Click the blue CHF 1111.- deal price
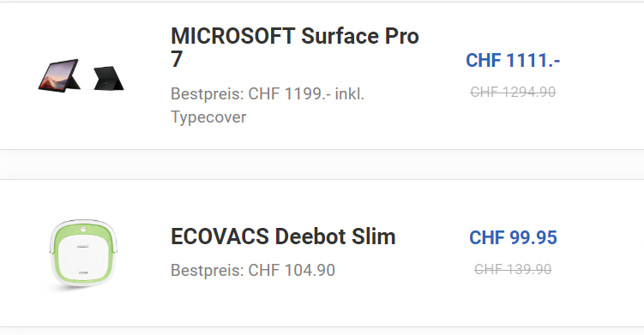Screen dimensions: 644x335 513,60
